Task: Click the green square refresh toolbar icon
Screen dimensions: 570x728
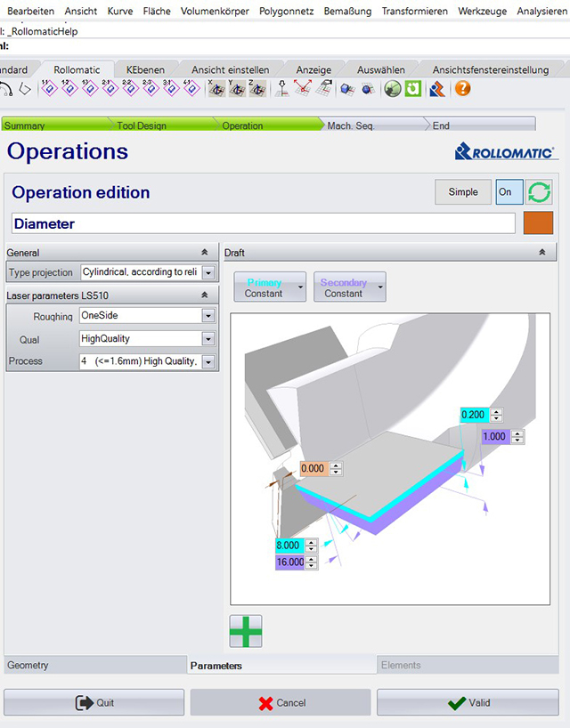Action: click(413, 89)
